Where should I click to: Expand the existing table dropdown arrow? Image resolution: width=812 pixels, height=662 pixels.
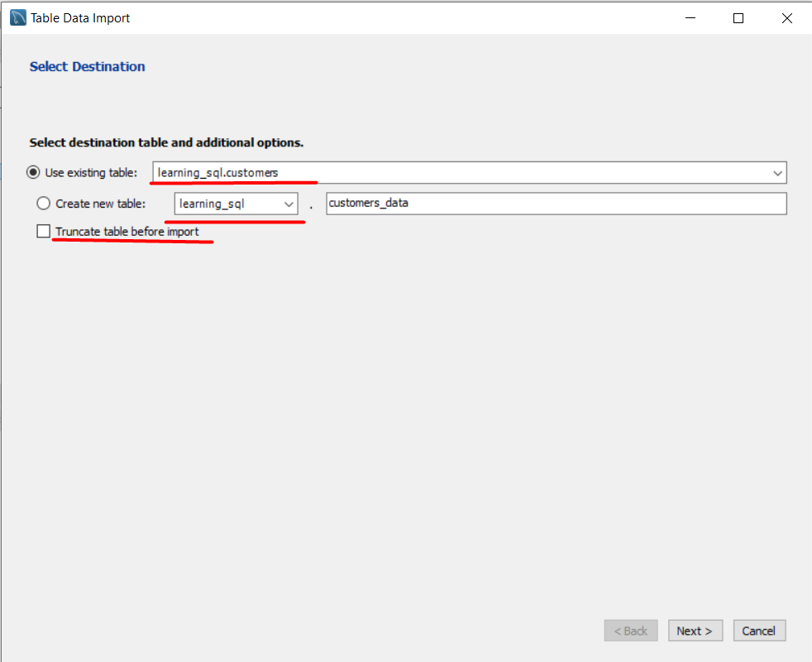tap(777, 173)
